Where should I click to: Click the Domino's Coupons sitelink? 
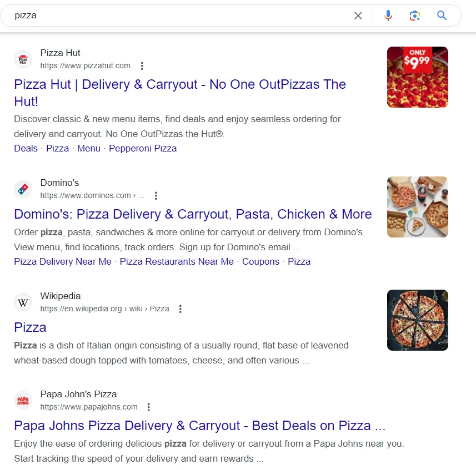click(x=260, y=261)
